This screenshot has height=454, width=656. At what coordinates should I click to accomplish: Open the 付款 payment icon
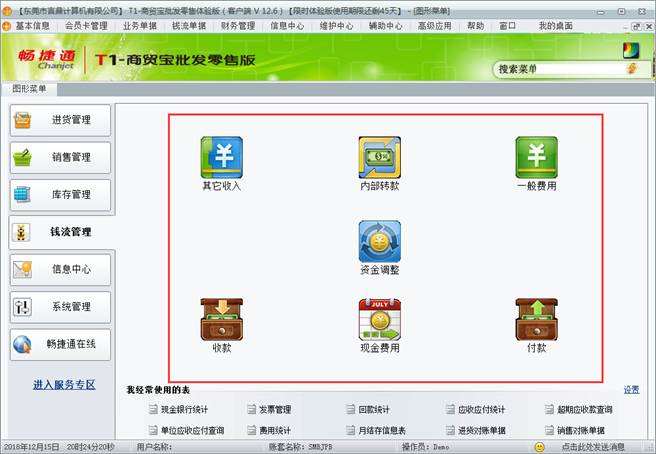click(536, 320)
